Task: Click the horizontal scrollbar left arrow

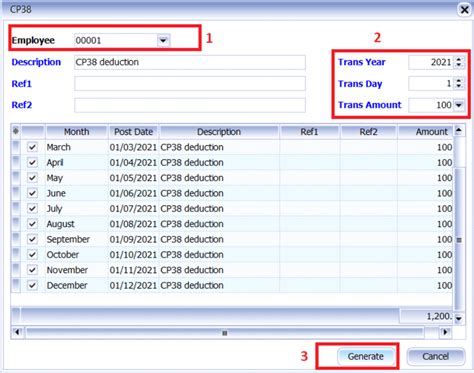Action: click(17, 332)
